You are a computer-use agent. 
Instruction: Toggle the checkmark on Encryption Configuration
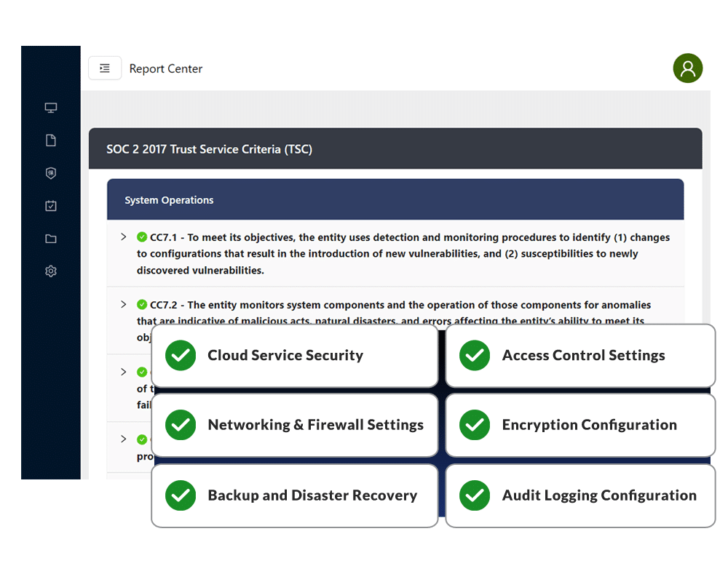[x=474, y=426]
